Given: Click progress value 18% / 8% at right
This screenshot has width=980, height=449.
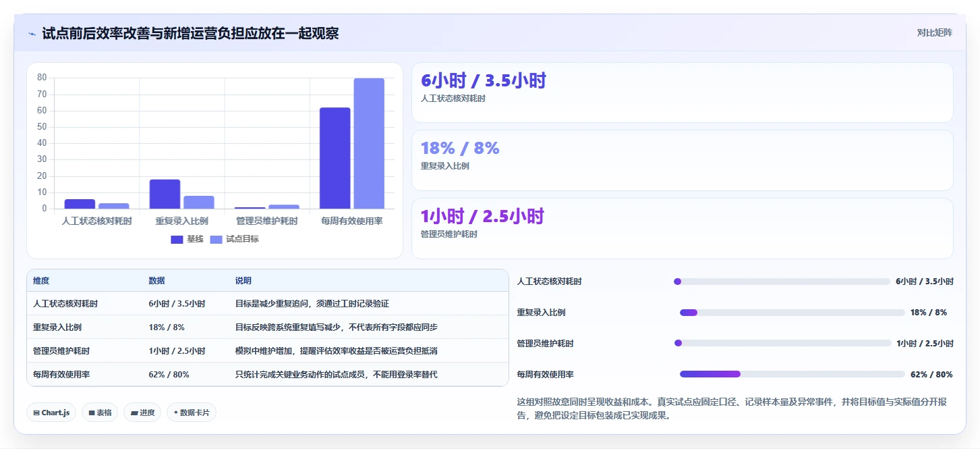Looking at the screenshot, I should [929, 313].
